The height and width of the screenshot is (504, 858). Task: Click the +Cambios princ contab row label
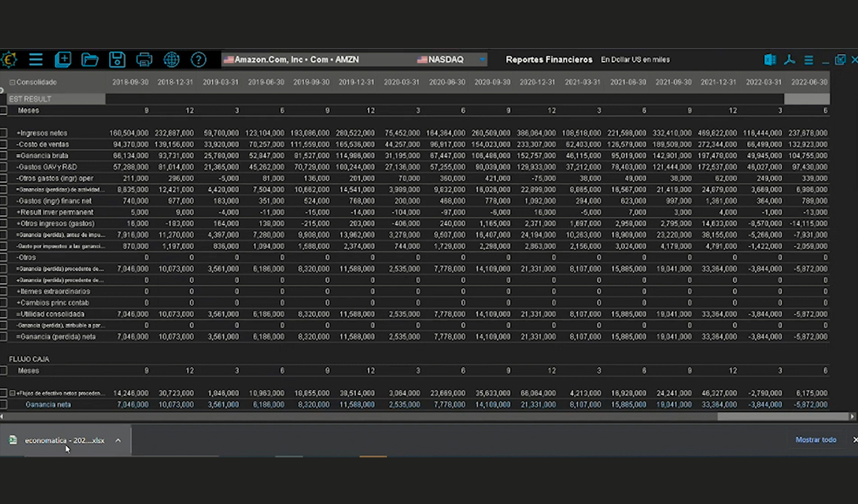(53, 303)
